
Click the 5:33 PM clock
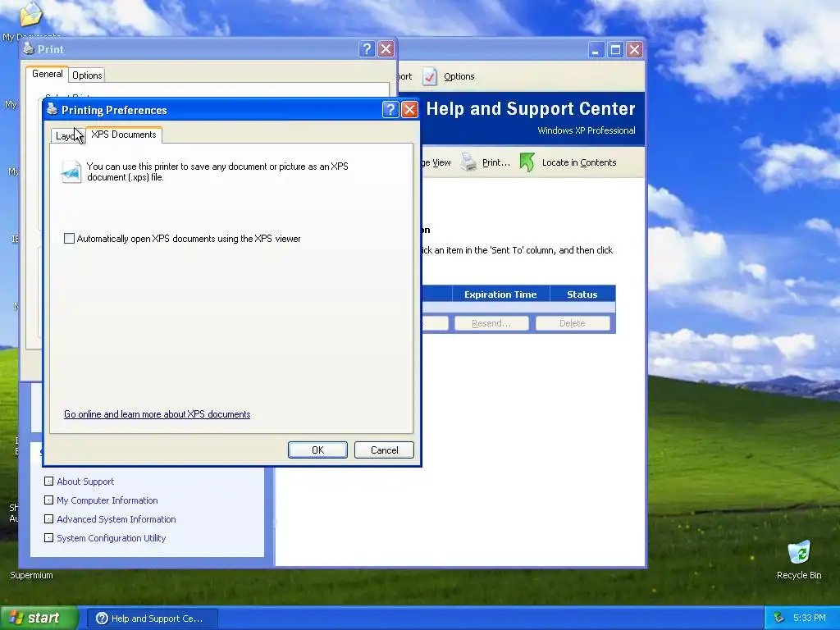(x=810, y=618)
